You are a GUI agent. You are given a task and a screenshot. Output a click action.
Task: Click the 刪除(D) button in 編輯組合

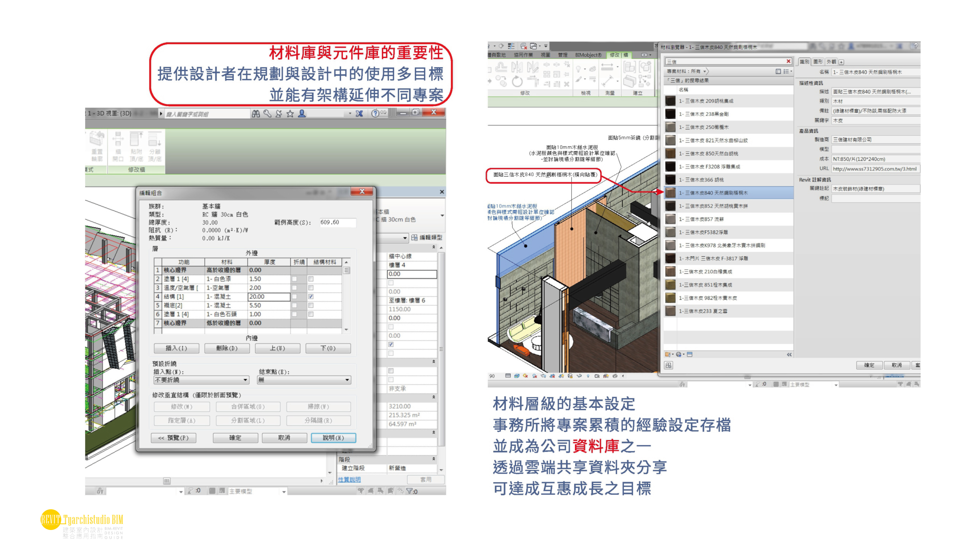click(227, 348)
